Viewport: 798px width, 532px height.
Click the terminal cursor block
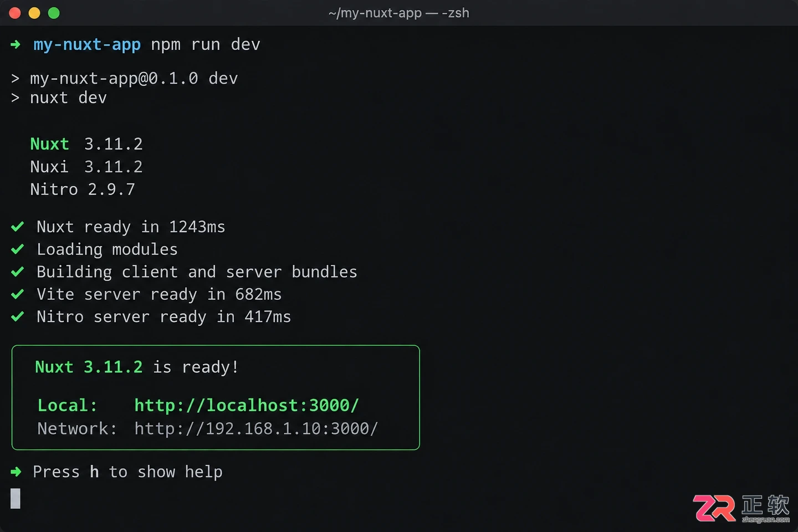pos(16,499)
